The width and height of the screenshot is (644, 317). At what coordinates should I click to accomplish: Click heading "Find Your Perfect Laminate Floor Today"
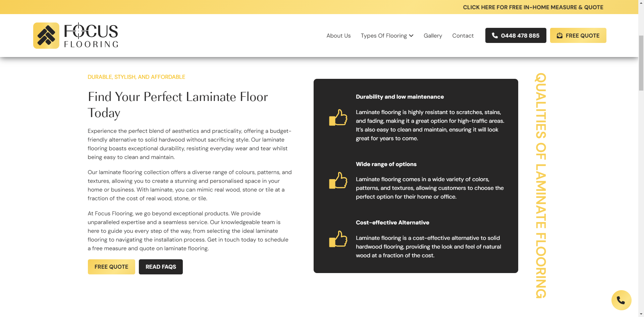178,105
